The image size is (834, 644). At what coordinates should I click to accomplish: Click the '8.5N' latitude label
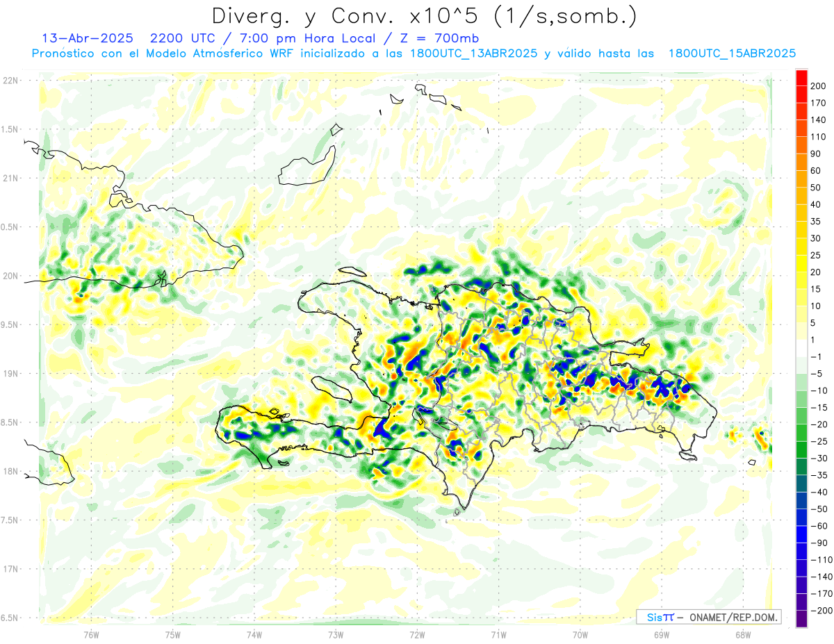click(x=10, y=422)
